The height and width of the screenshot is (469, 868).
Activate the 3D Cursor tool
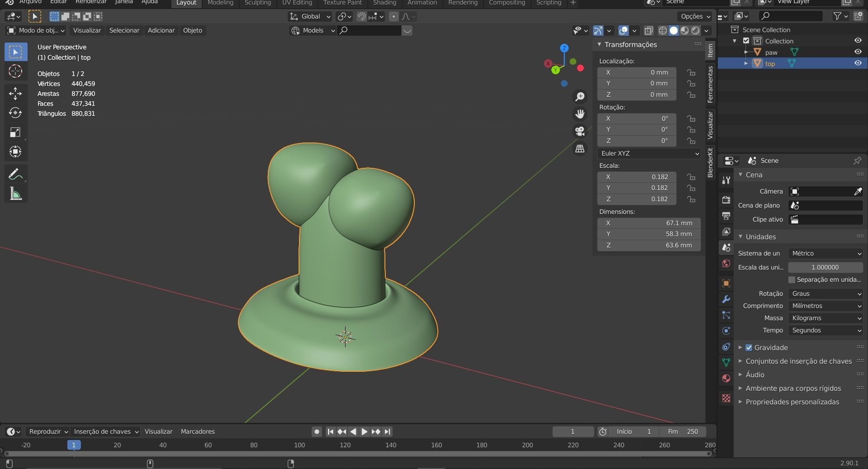16,71
